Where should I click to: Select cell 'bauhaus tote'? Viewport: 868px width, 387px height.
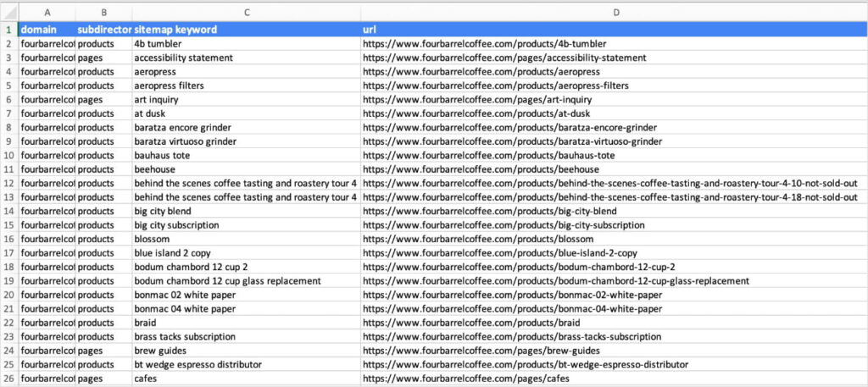[x=247, y=155]
